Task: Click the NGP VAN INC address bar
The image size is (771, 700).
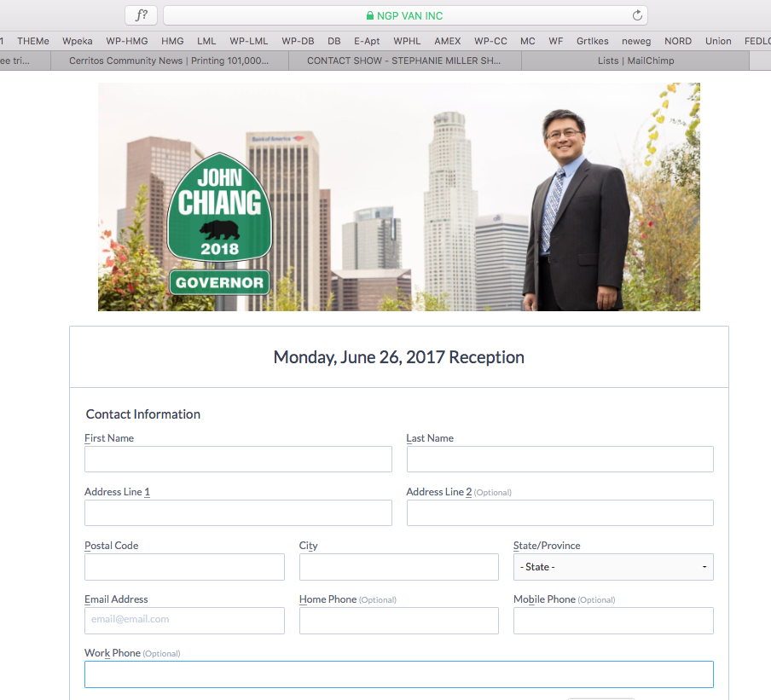Action: (x=405, y=15)
